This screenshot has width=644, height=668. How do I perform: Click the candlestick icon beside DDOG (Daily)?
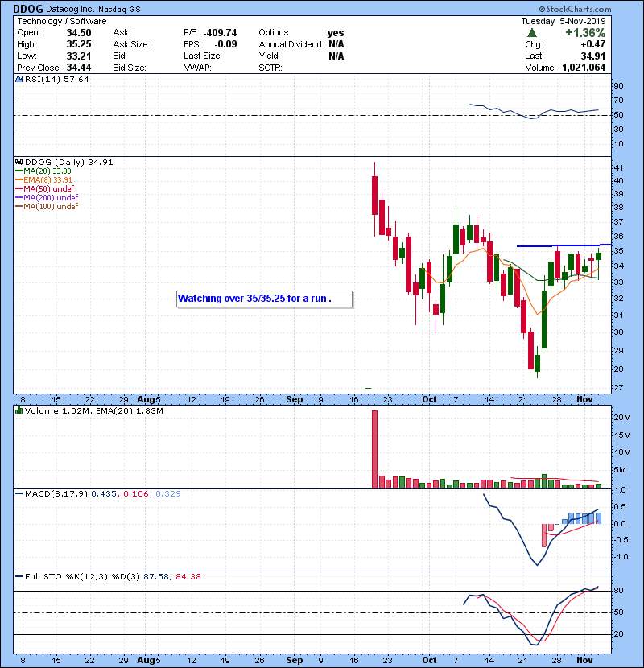tap(19, 162)
